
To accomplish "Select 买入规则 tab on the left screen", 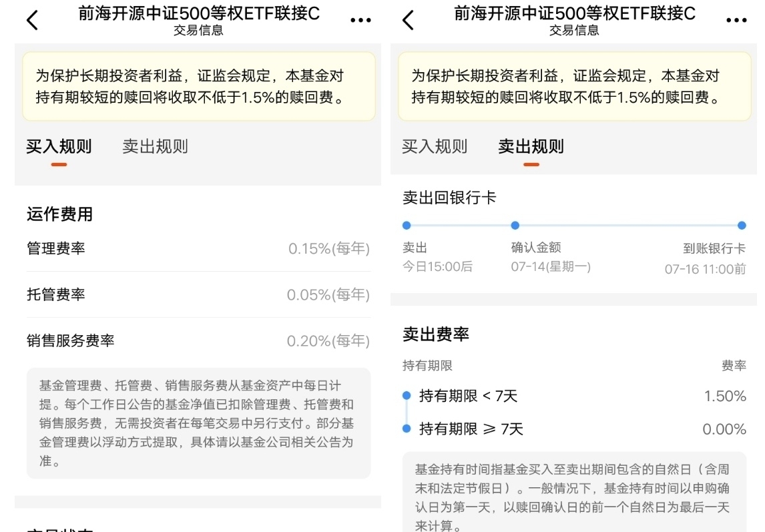I will (59, 146).
